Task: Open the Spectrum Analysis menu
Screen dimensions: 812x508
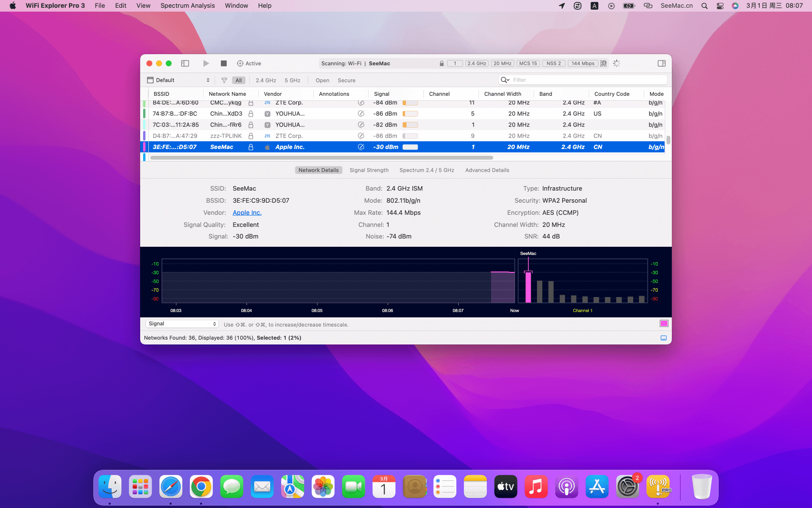Action: 188,6
